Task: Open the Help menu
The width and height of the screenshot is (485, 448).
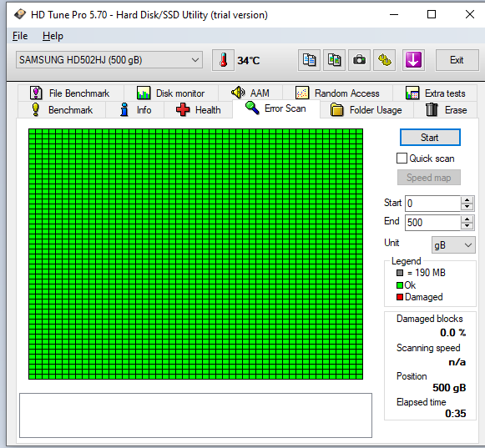Action: [x=53, y=36]
